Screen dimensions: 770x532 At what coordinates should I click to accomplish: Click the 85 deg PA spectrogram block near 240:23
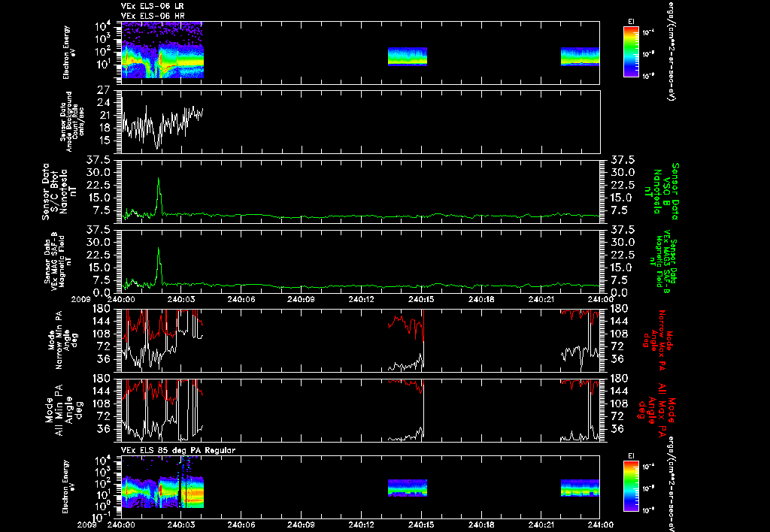tap(580, 488)
